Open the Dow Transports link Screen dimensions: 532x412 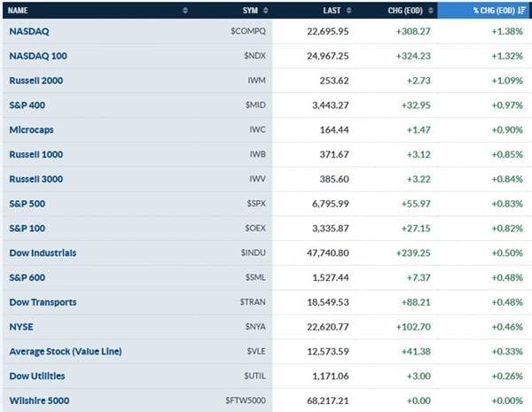(x=43, y=302)
